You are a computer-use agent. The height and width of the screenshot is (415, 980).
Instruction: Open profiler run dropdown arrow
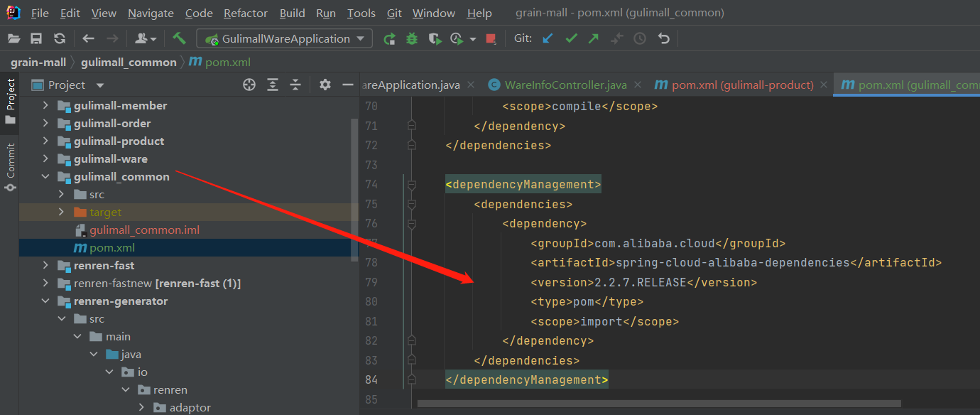[473, 39]
